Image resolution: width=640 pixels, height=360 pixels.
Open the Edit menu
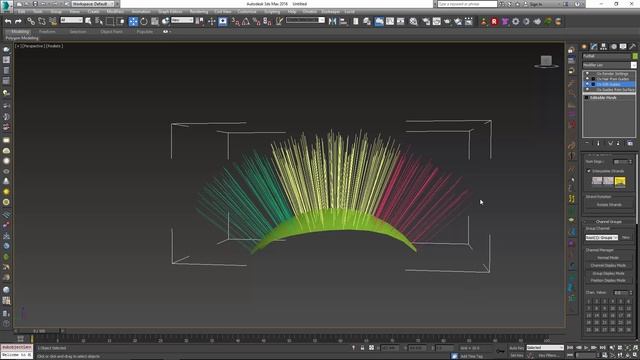coord(22,12)
